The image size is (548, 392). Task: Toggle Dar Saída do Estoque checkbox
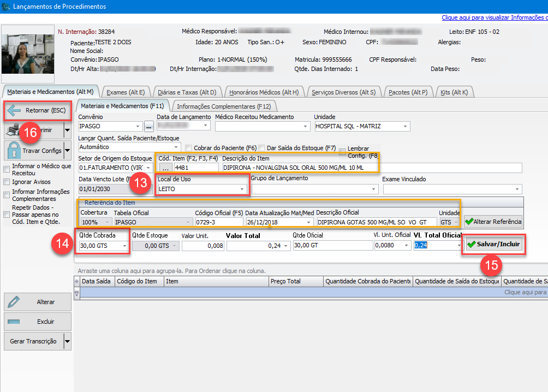263,148
